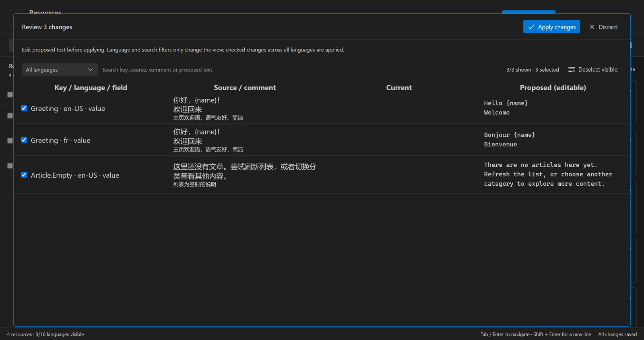Select the 'Greeting · en-US · value' label
This screenshot has height=340, width=644.
pos(68,108)
